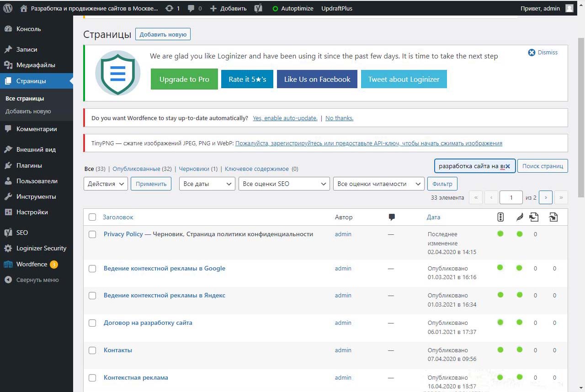This screenshot has height=392, width=585.
Task: Expand the Все даты date filter
Action: point(207,184)
